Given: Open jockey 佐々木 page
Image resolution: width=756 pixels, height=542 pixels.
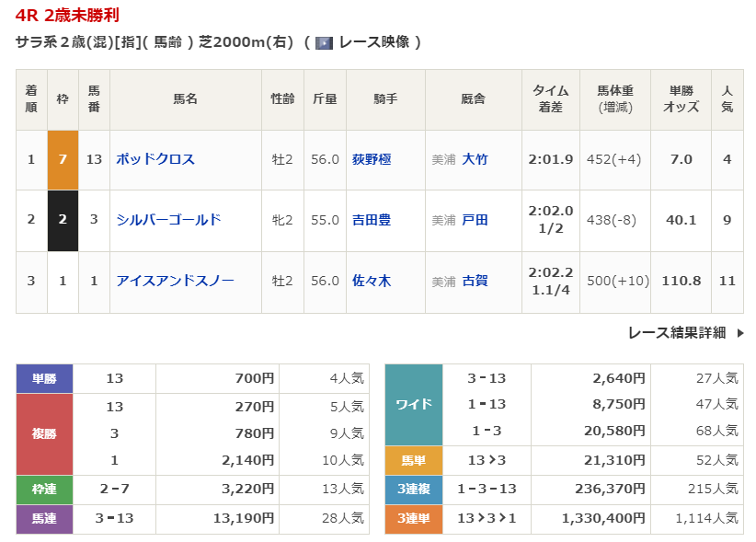Looking at the screenshot, I should click(x=372, y=281).
